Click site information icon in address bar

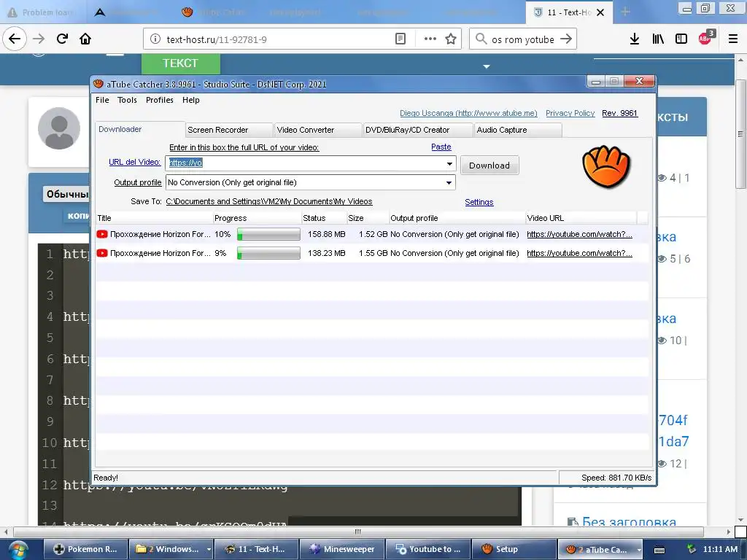(x=155, y=39)
